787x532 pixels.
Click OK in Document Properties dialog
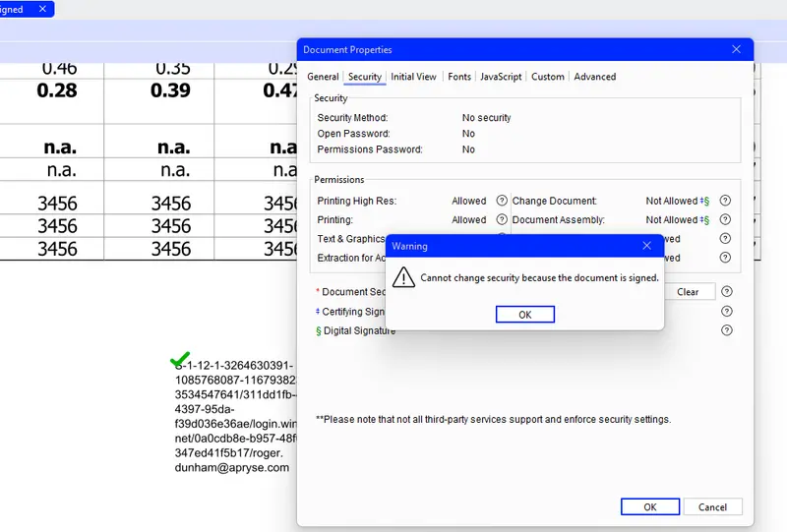click(x=650, y=506)
